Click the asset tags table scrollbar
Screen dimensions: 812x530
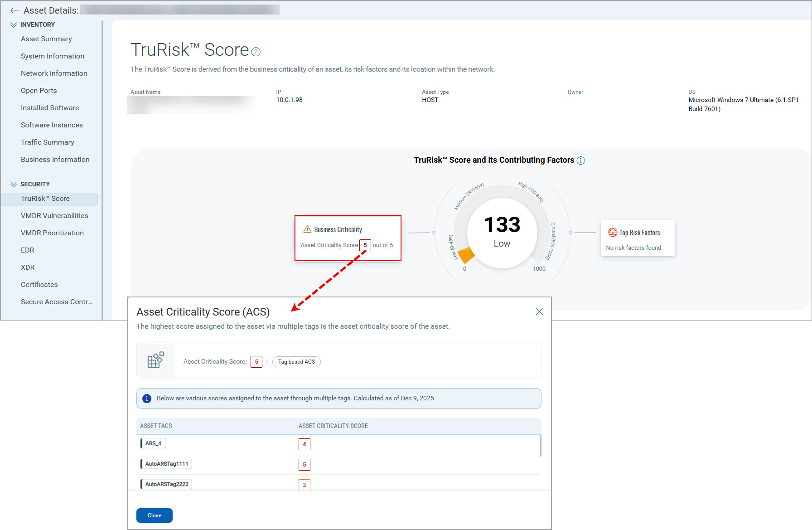click(541, 445)
